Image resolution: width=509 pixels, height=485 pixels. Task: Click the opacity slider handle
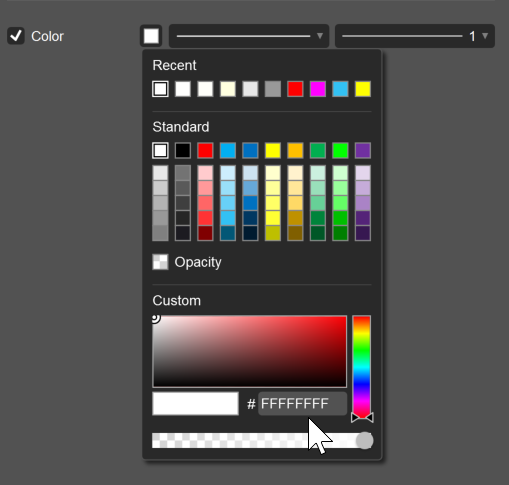point(364,441)
